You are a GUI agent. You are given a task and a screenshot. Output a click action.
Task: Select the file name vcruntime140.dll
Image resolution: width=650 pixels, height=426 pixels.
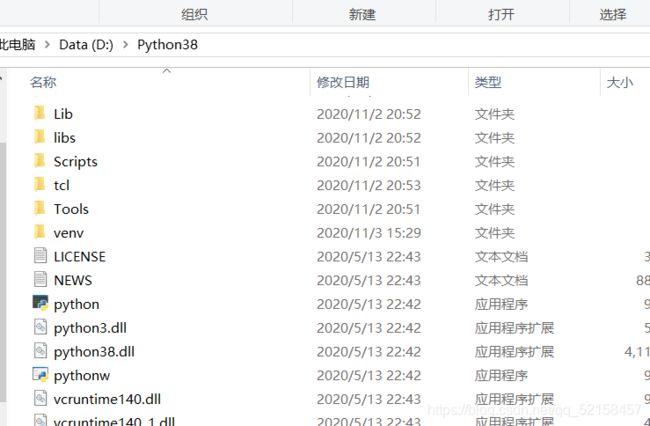(107, 399)
